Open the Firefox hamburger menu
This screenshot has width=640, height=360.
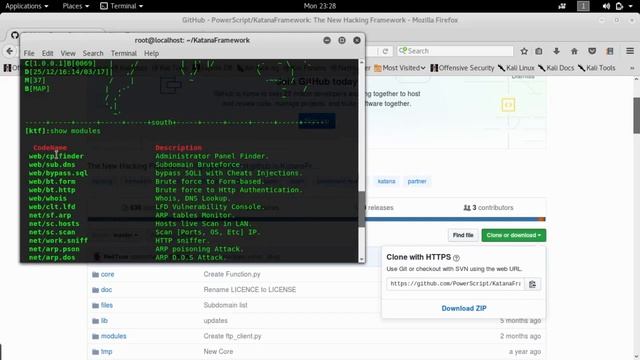630,51
